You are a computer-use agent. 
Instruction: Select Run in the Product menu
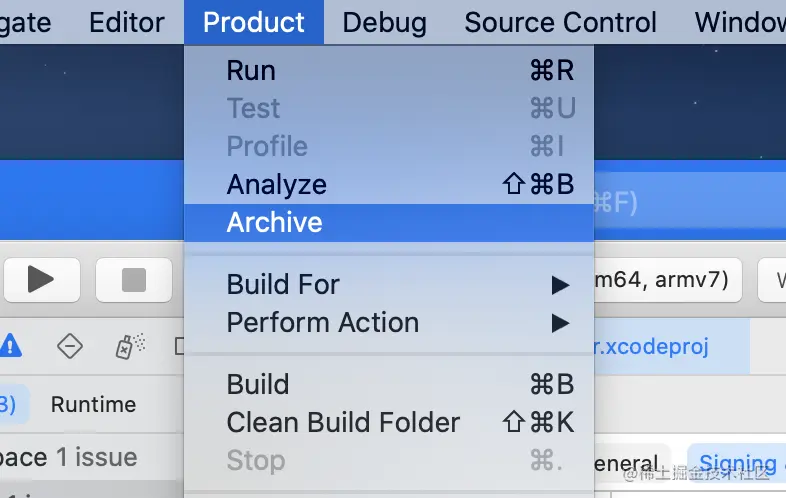tap(251, 71)
